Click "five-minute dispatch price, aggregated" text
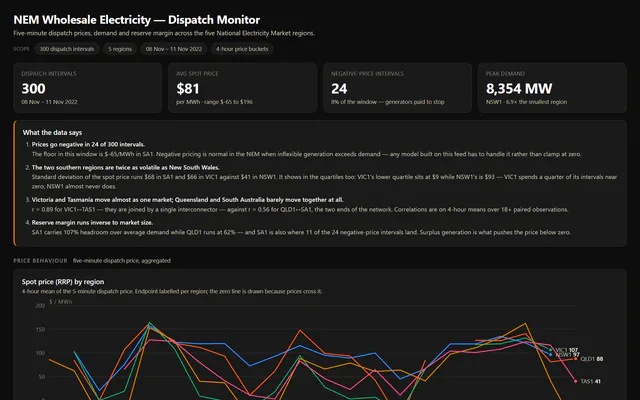Image resolution: width=640 pixels, height=400 pixels. pyautogui.click(x=122, y=261)
